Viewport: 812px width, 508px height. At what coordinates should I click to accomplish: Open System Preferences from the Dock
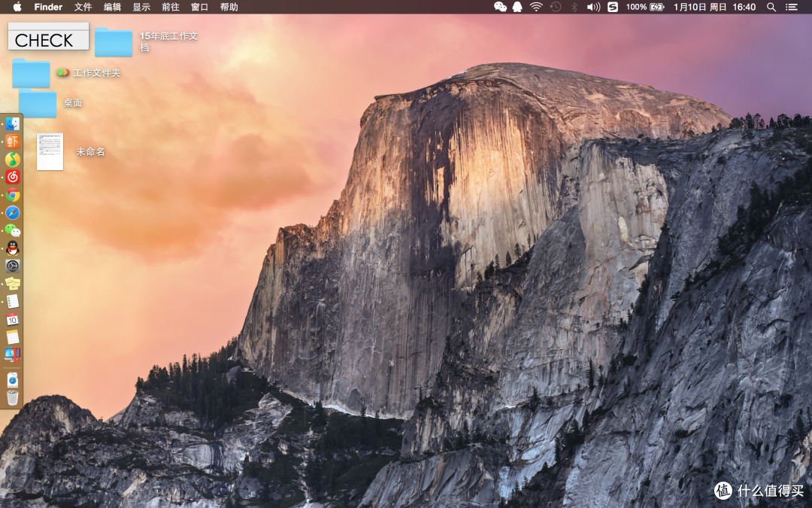[x=13, y=266]
